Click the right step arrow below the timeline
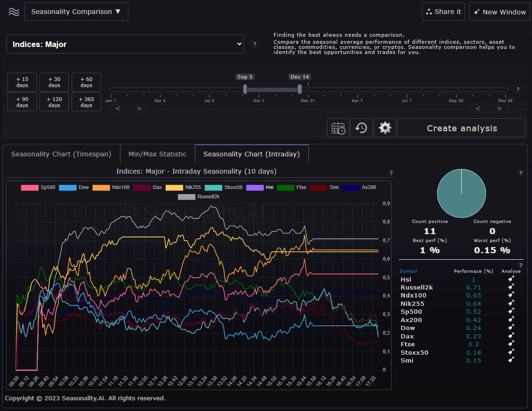This screenshot has width=532, height=411. pos(139,108)
